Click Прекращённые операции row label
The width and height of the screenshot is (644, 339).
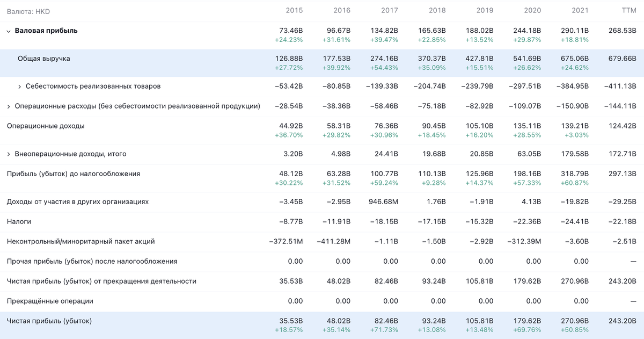(50, 301)
